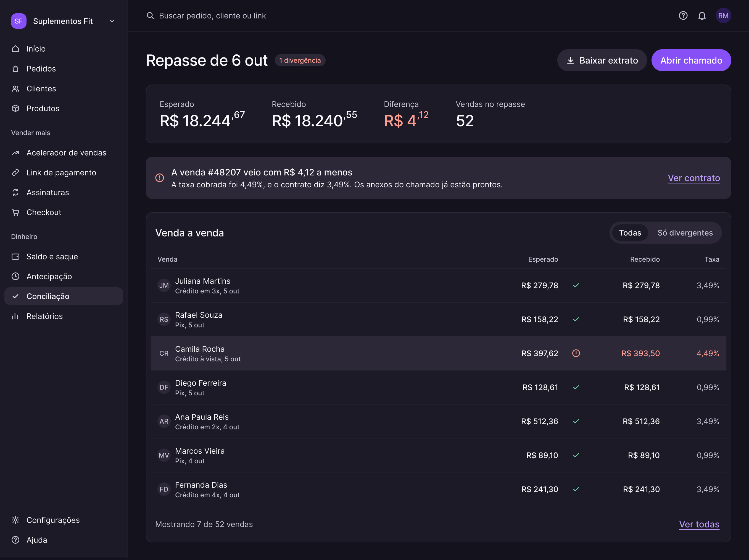Viewport: 749px width, 560px height.
Task: Open the Ver todas link
Action: tap(699, 524)
